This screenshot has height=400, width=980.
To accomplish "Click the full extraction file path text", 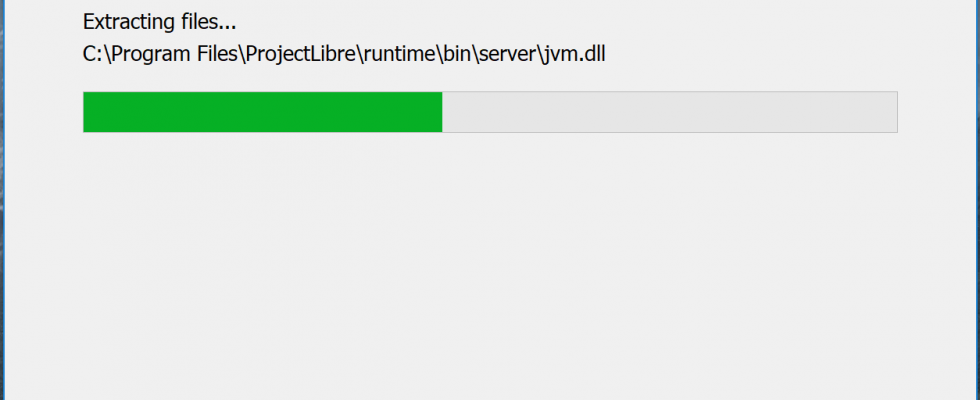I will pyautogui.click(x=344, y=54).
